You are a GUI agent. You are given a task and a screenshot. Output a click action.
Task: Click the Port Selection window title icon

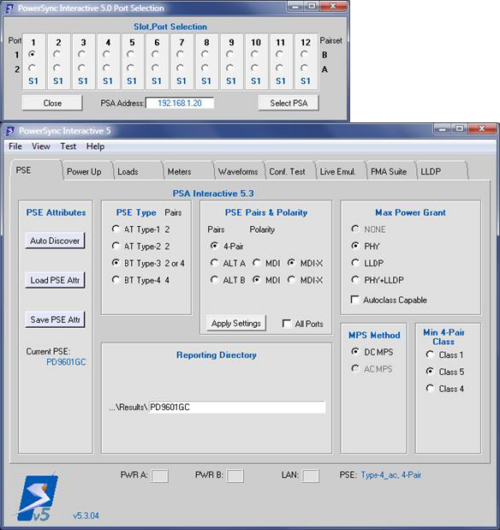pyautogui.click(x=9, y=8)
